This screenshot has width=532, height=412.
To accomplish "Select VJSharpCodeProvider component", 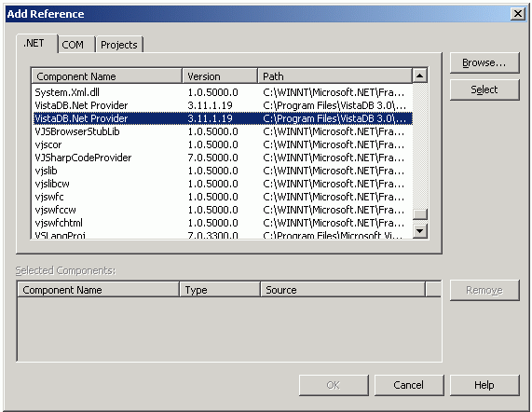I will [x=223, y=158].
